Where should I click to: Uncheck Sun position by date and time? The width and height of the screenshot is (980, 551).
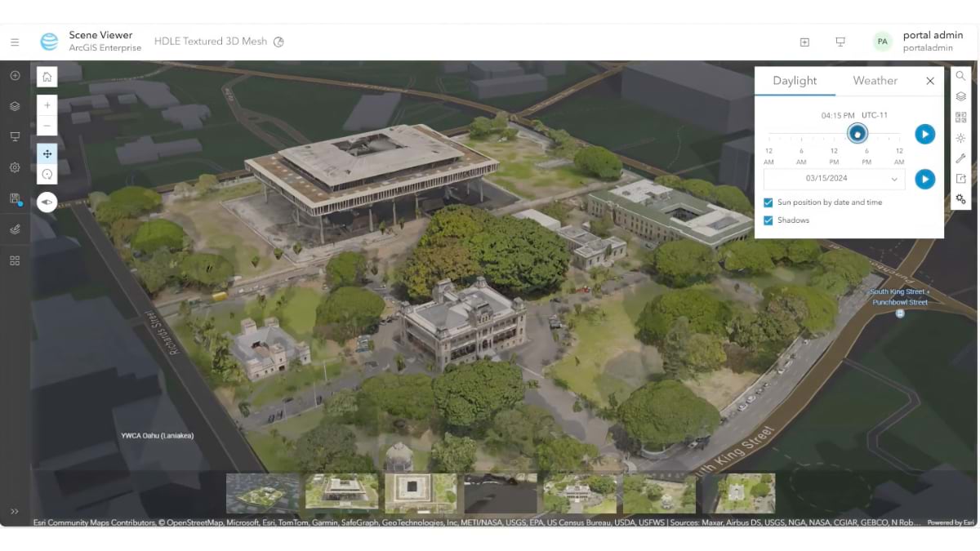[x=768, y=202]
